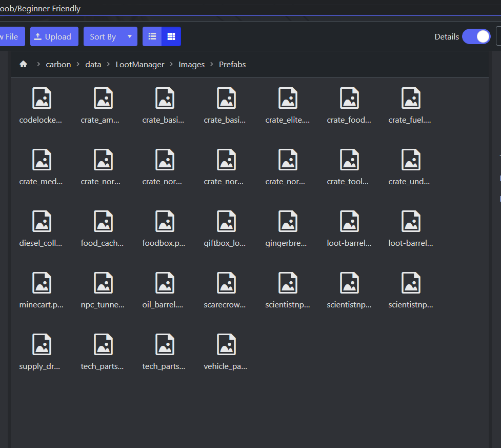This screenshot has width=501, height=448.
Task: Click the home icon in breadcrumb
Action: 23,64
